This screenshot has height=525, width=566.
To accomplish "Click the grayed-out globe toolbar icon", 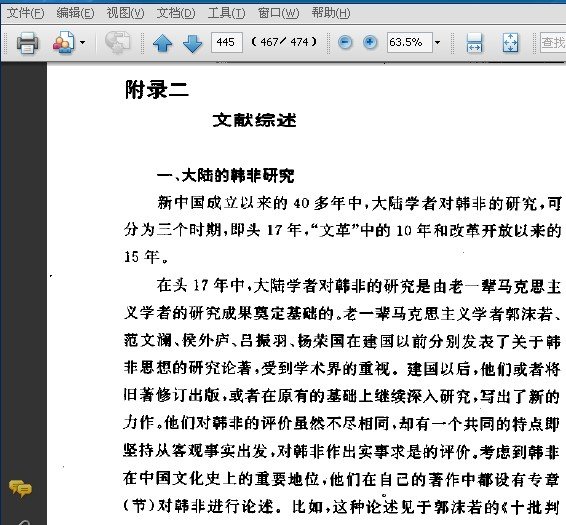I will point(117,43).
